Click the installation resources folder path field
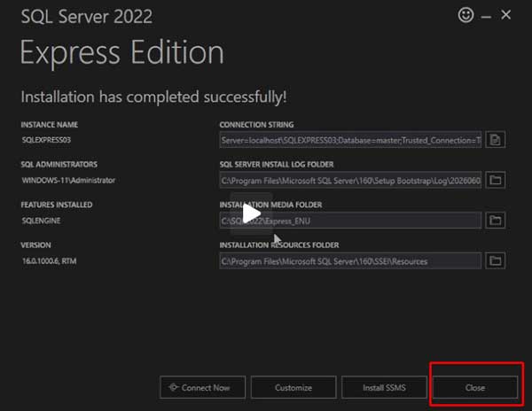Screen dimensions: 532x411 click(350, 261)
